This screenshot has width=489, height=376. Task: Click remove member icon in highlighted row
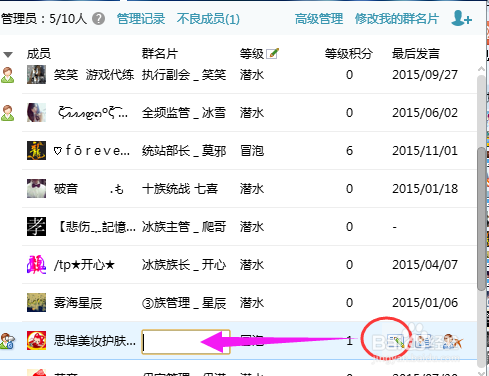tap(453, 341)
